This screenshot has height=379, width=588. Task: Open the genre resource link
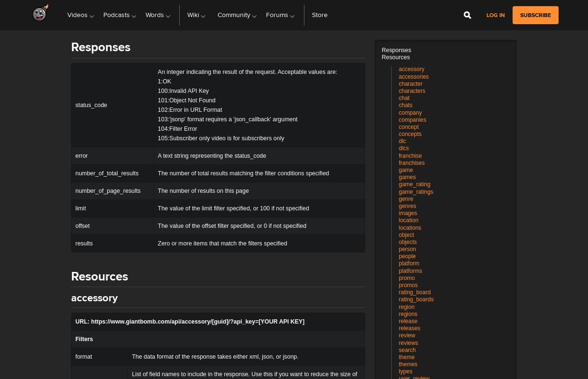(x=406, y=199)
